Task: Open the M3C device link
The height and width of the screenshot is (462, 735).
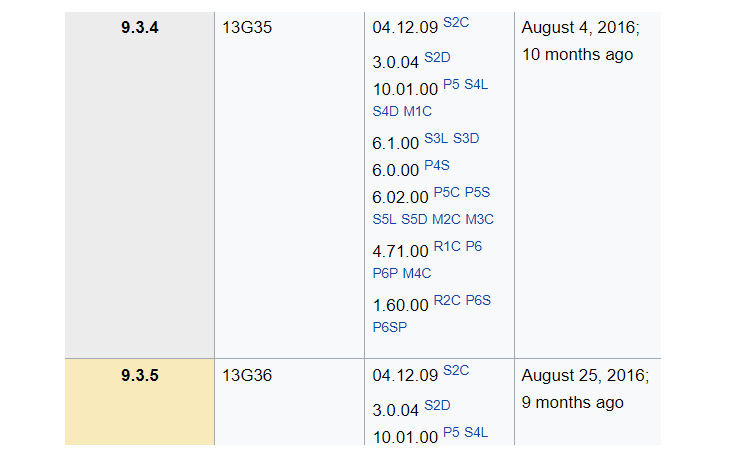Action: pos(480,219)
